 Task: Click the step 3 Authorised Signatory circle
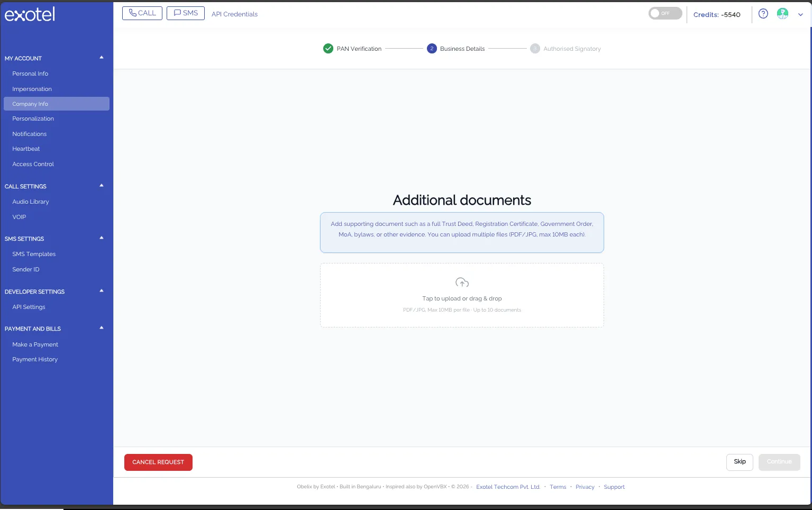tap(535, 49)
